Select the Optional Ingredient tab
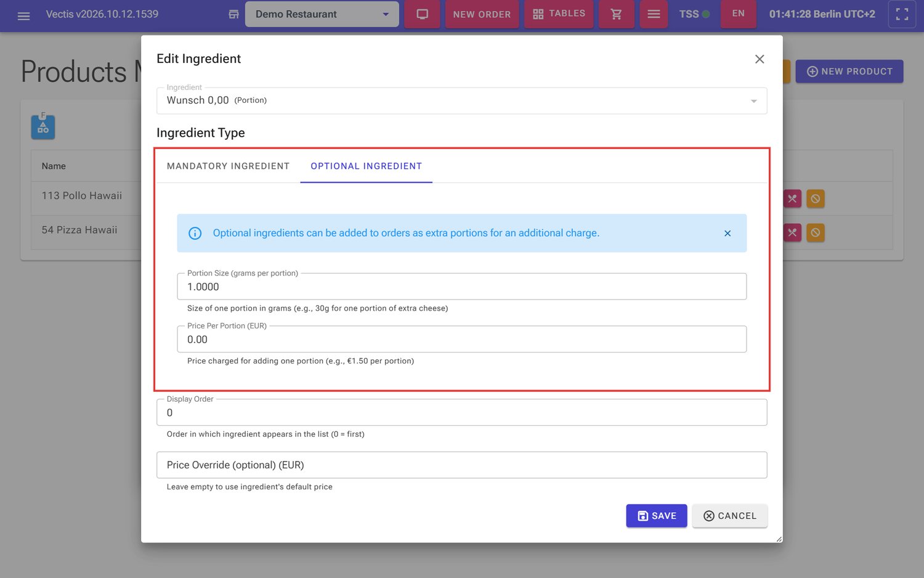 pyautogui.click(x=367, y=166)
